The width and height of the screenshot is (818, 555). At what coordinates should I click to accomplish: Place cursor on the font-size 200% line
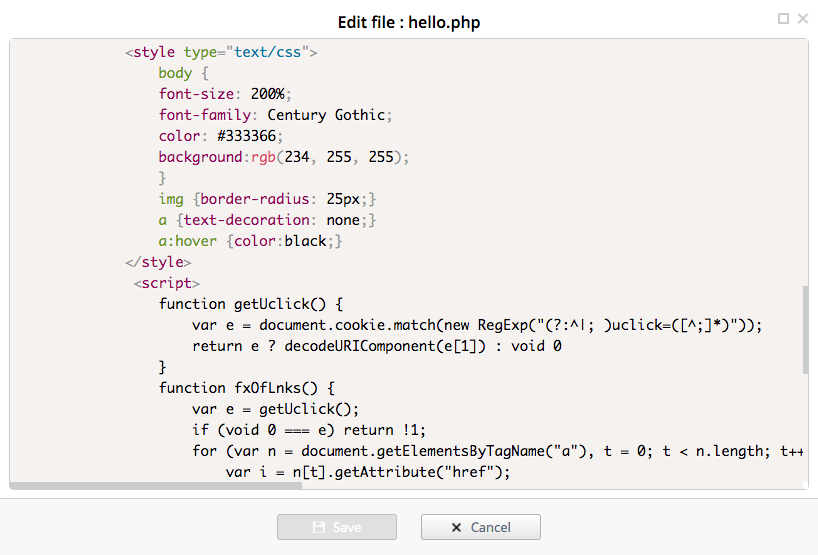coord(225,94)
